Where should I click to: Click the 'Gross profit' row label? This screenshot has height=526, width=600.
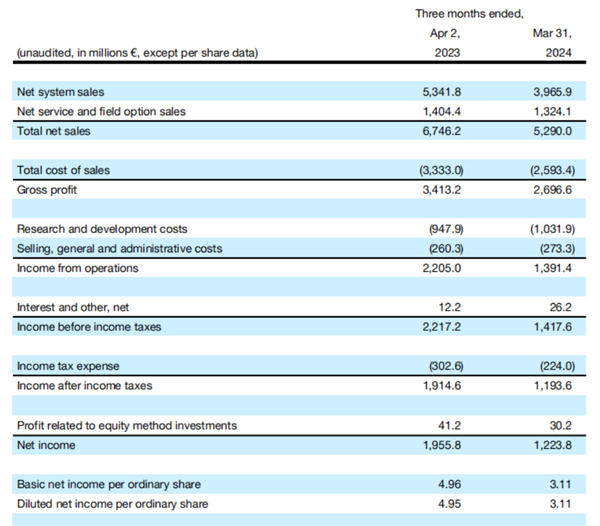coord(47,189)
